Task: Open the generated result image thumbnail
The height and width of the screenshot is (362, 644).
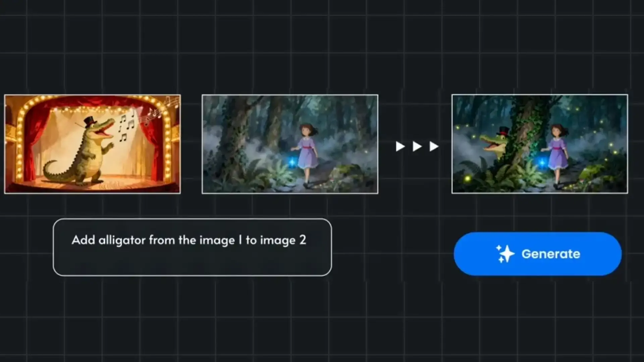Action: pyautogui.click(x=539, y=144)
